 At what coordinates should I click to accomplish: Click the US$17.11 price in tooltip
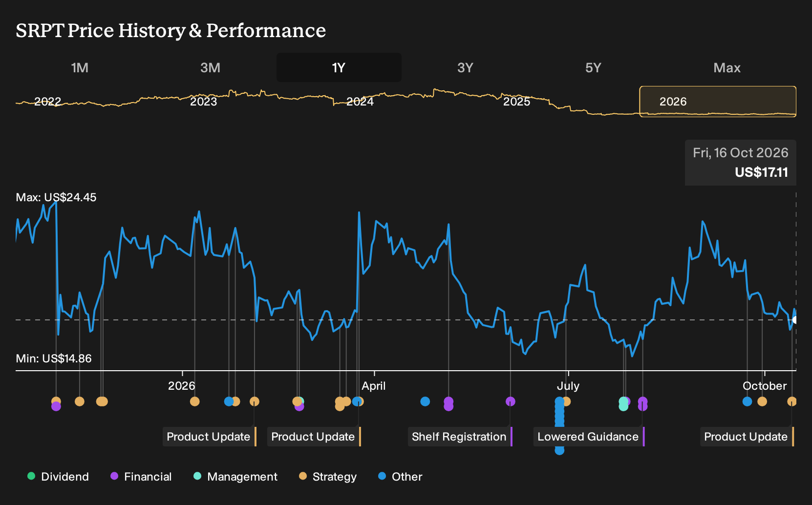tap(762, 172)
